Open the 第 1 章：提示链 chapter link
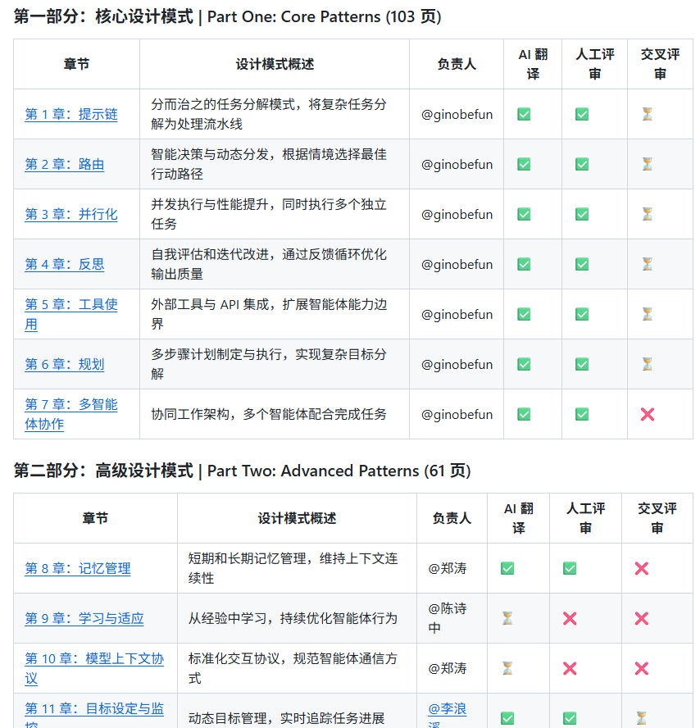The image size is (700, 728). tap(70, 114)
